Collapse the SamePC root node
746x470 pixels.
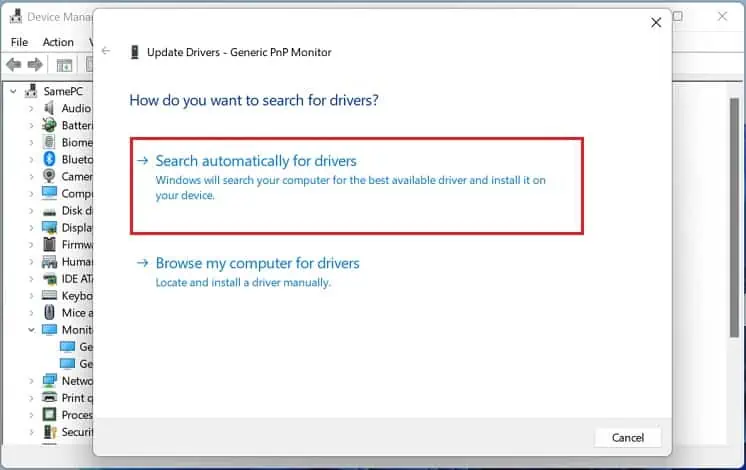(x=13, y=91)
